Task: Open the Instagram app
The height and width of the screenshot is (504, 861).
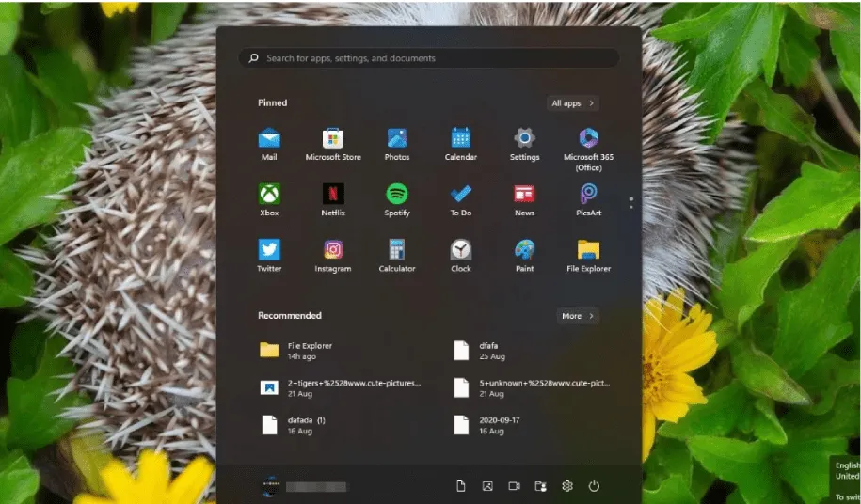Action: point(333,250)
